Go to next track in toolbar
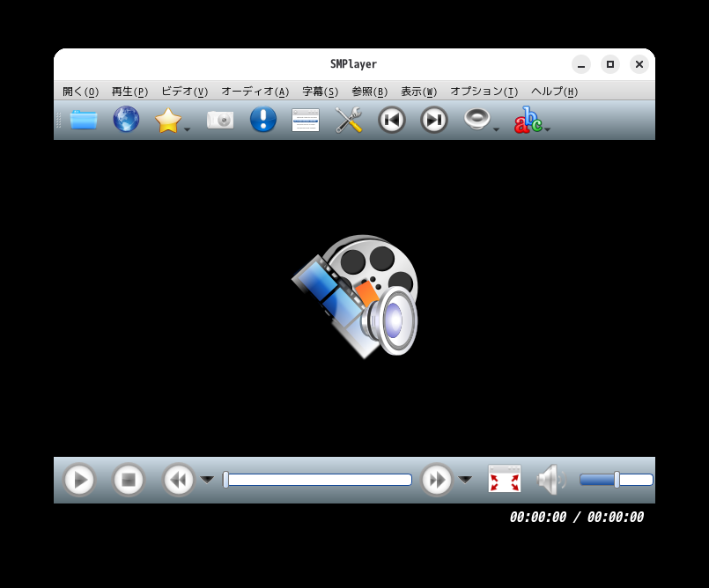Viewport: 709px width, 588px height. 434,120
